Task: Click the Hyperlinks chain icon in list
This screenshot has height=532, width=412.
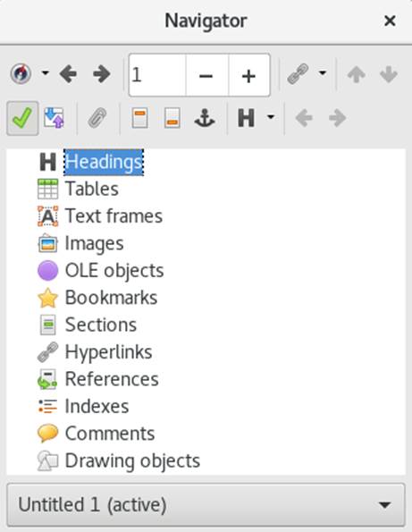Action: click(47, 352)
